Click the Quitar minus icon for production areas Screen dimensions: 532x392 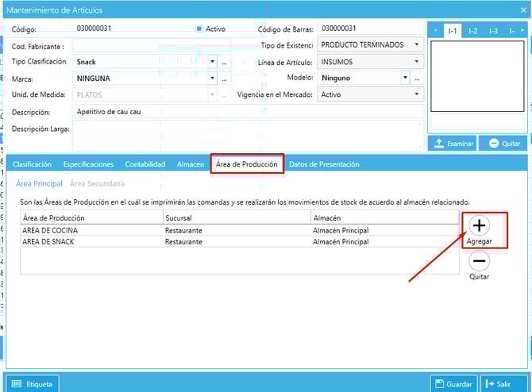479,260
